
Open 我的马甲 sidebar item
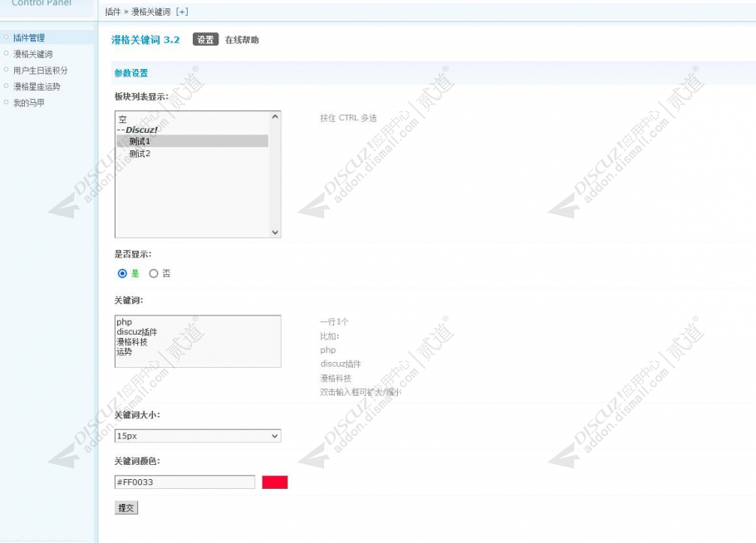29,103
